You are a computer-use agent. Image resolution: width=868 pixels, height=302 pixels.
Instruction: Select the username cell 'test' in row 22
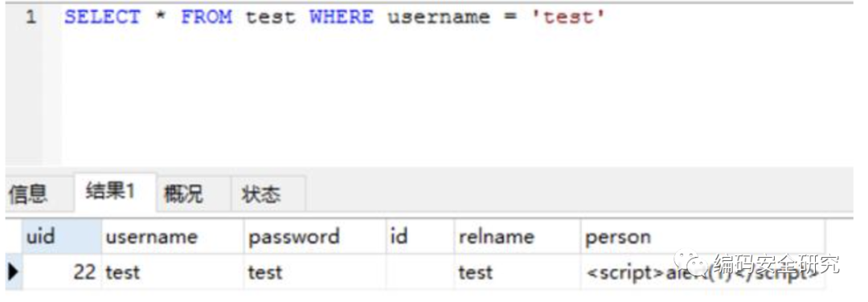coord(172,272)
